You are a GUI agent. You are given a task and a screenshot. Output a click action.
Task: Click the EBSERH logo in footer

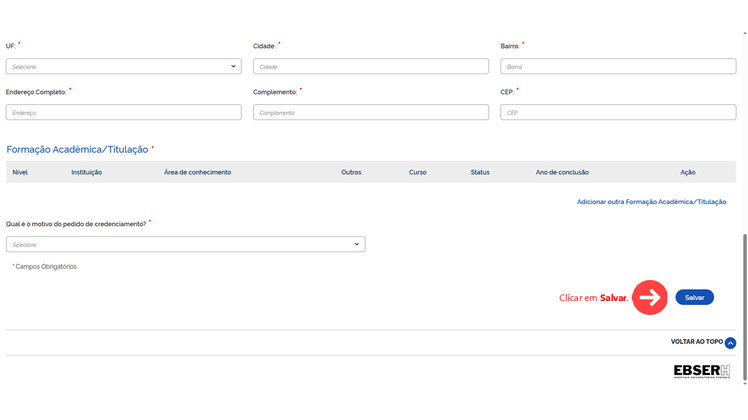pos(702,371)
